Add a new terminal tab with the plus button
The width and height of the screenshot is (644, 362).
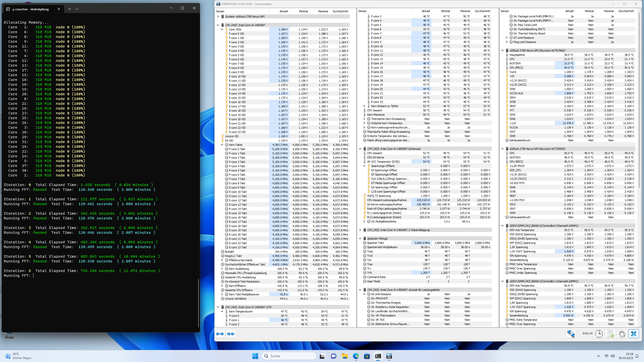tap(69, 9)
